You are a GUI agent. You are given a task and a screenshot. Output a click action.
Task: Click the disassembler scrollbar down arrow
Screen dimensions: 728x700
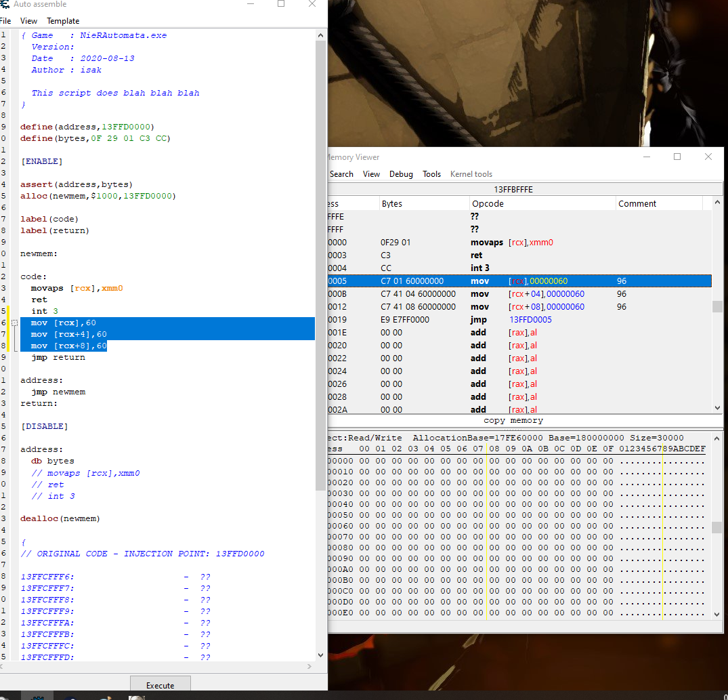(x=717, y=408)
